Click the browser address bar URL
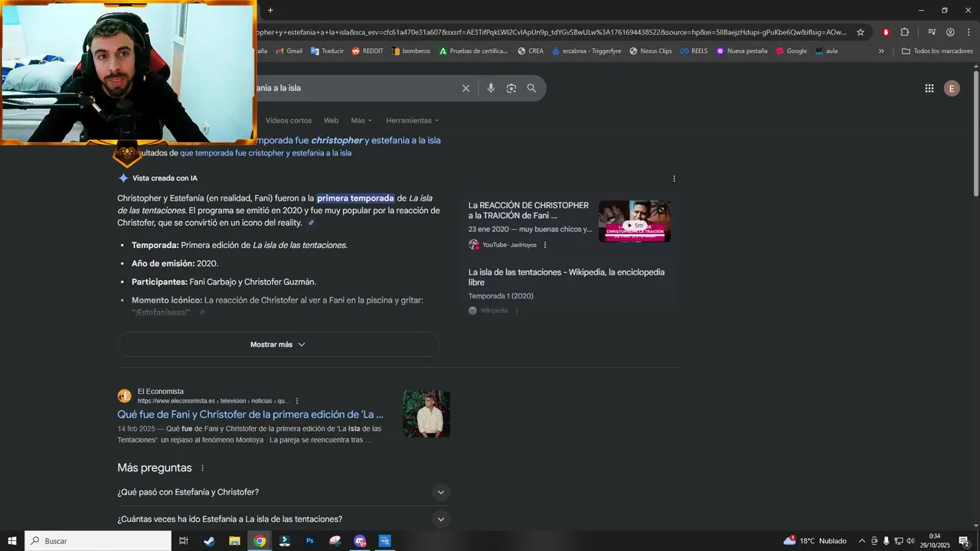Viewport: 980px width, 551px height. [x=551, y=32]
